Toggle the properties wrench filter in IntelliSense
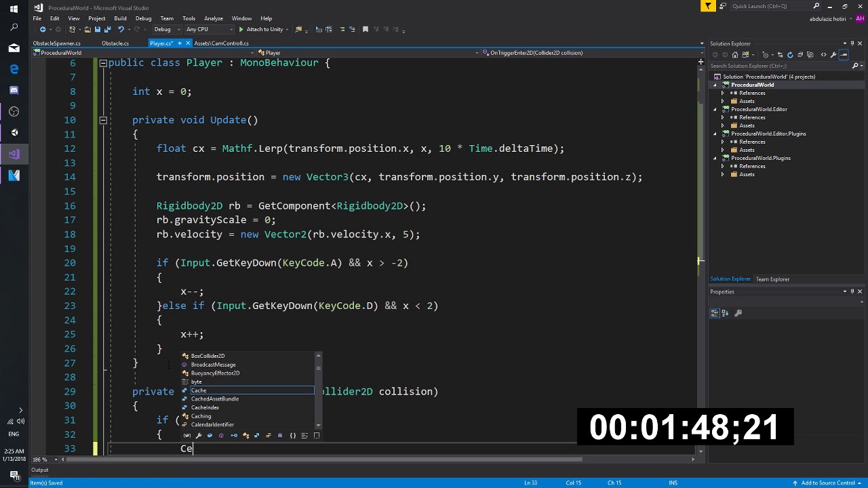Screen dimensions: 868x488 click(x=199, y=435)
